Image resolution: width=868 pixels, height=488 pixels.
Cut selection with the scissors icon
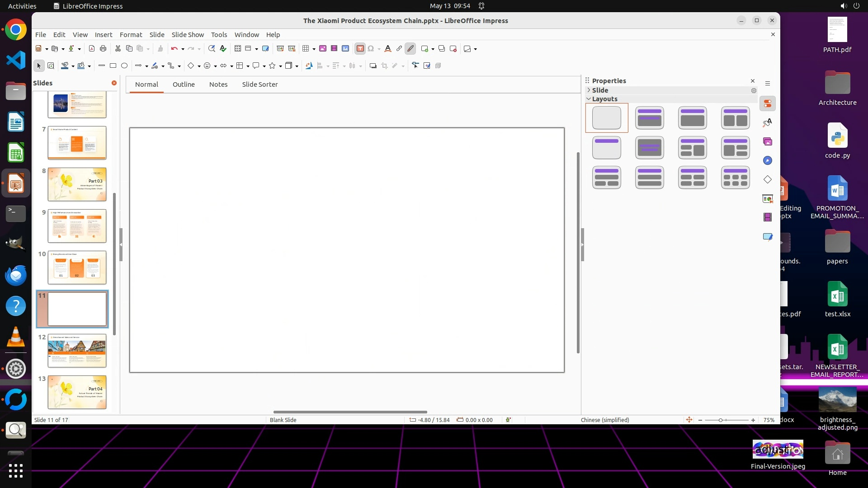pos(118,49)
